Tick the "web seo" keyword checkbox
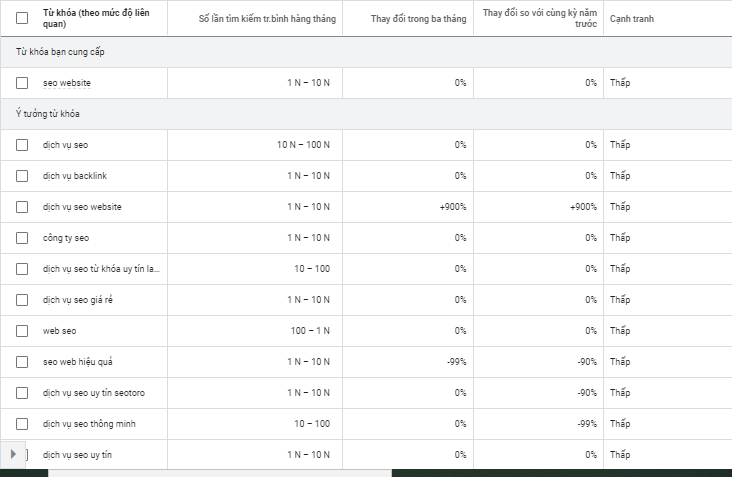The width and height of the screenshot is (732, 477). 22,331
